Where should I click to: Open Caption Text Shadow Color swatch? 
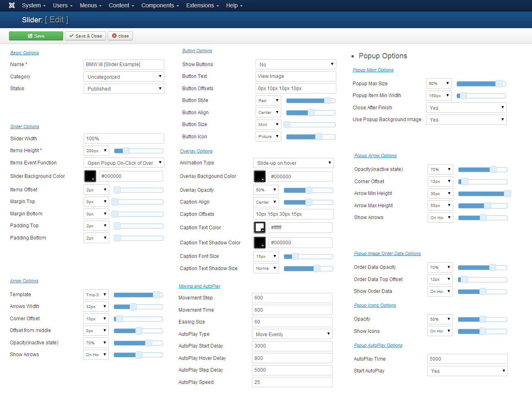pyautogui.click(x=260, y=243)
